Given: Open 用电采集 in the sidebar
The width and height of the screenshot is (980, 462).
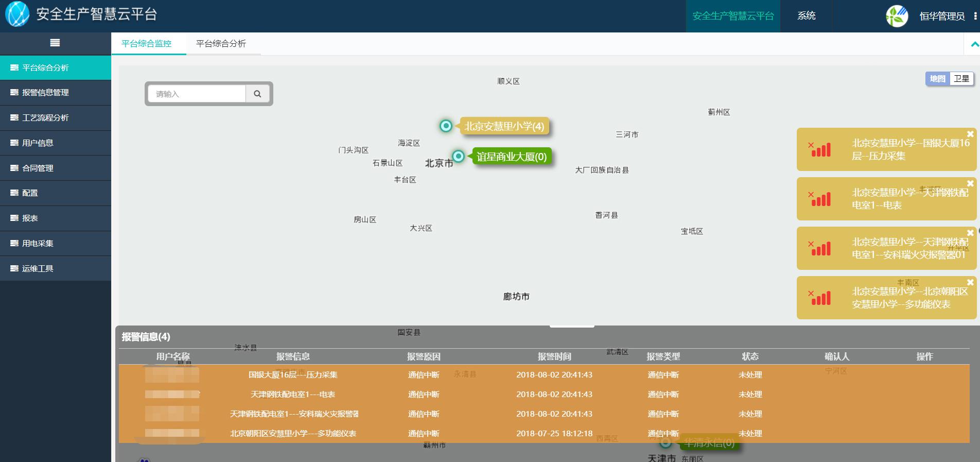Looking at the screenshot, I should coord(38,243).
